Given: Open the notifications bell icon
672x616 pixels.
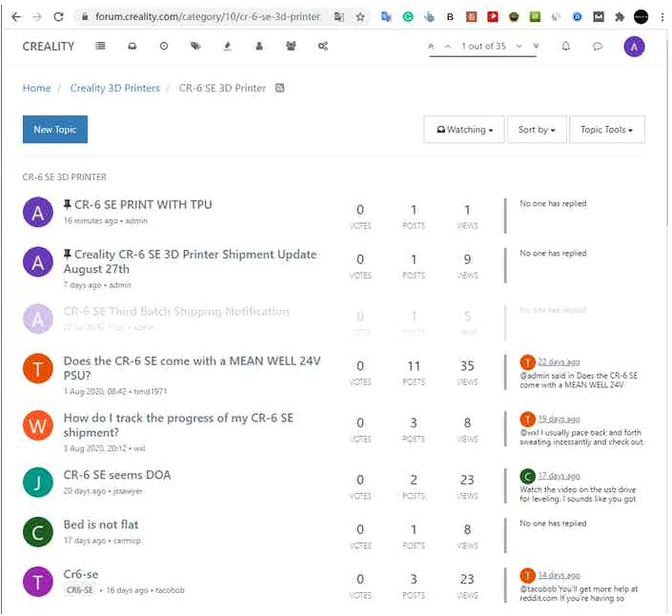Looking at the screenshot, I should 565,46.
